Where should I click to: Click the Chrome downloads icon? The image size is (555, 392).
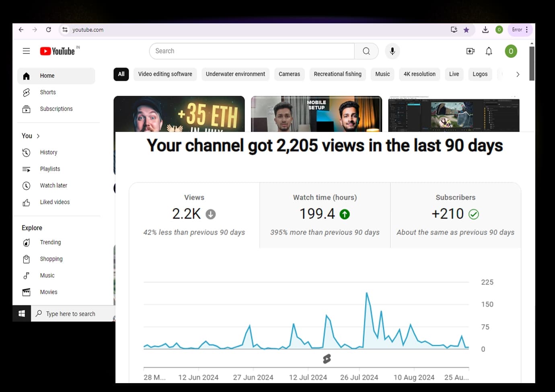pyautogui.click(x=485, y=30)
